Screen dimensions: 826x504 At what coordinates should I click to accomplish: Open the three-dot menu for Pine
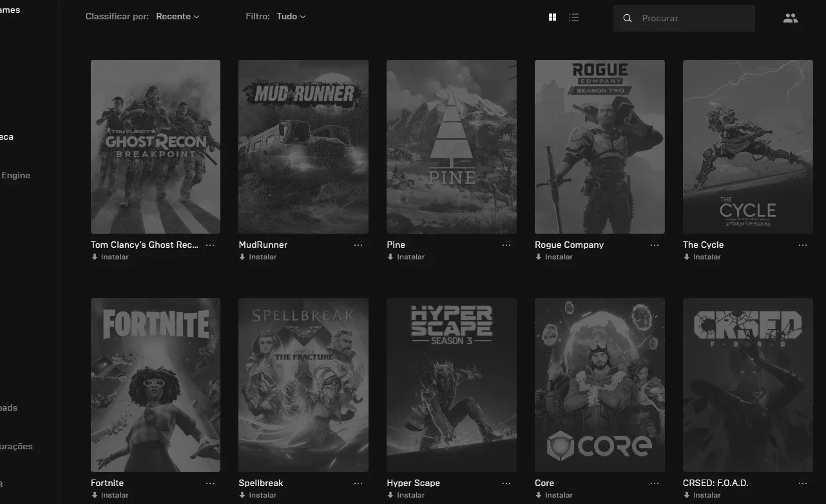coord(506,245)
